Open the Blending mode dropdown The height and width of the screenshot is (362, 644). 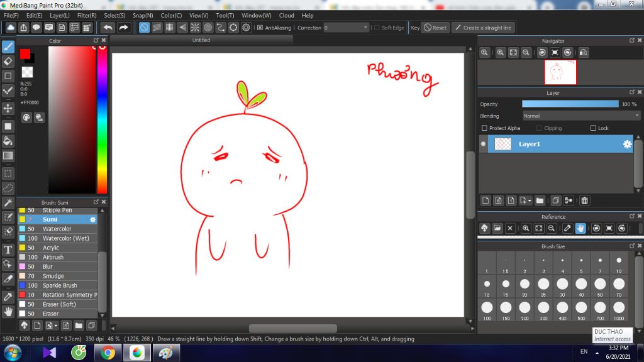(581, 116)
